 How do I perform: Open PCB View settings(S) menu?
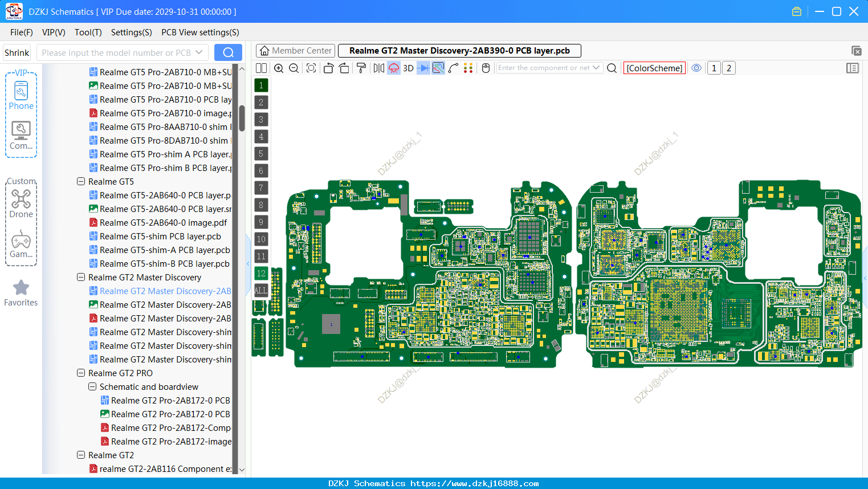(200, 32)
